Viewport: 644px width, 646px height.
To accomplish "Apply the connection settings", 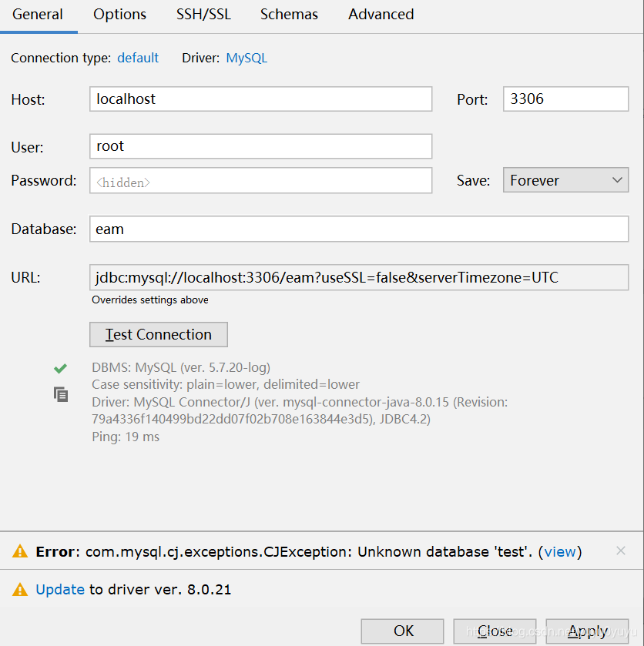I will [587, 631].
